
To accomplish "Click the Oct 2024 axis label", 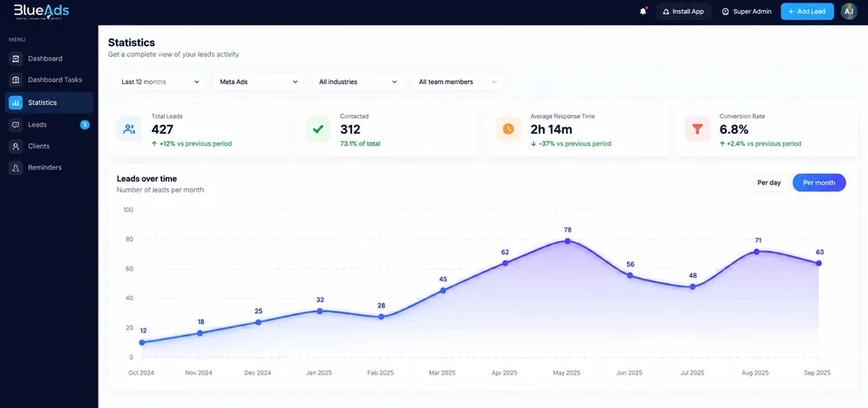I will click(141, 373).
